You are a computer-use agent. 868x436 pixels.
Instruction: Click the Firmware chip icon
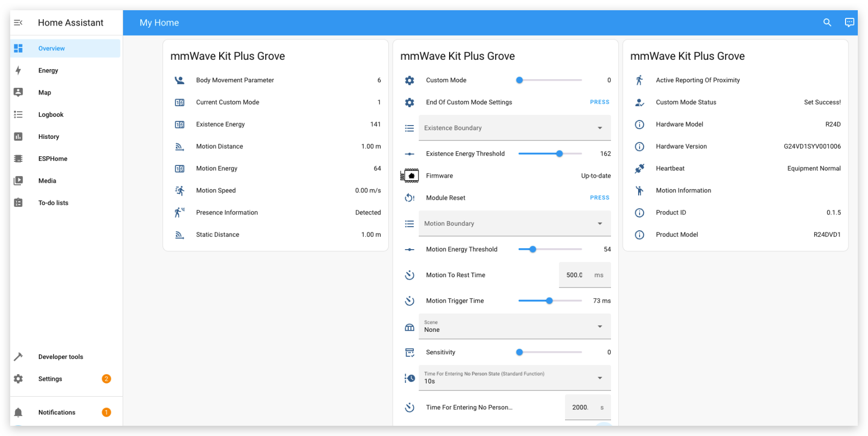[410, 176]
